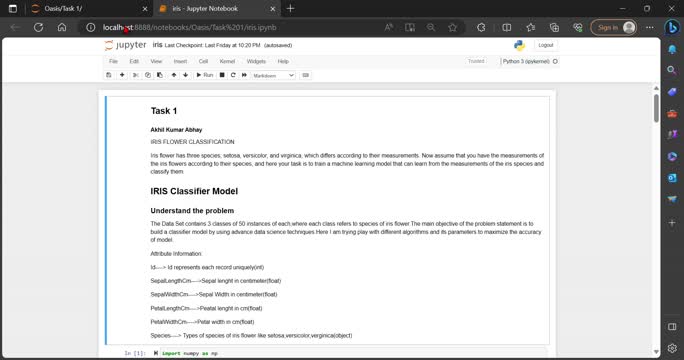The height and width of the screenshot is (360, 684).
Task: Open the Insert menu
Action: point(180,62)
